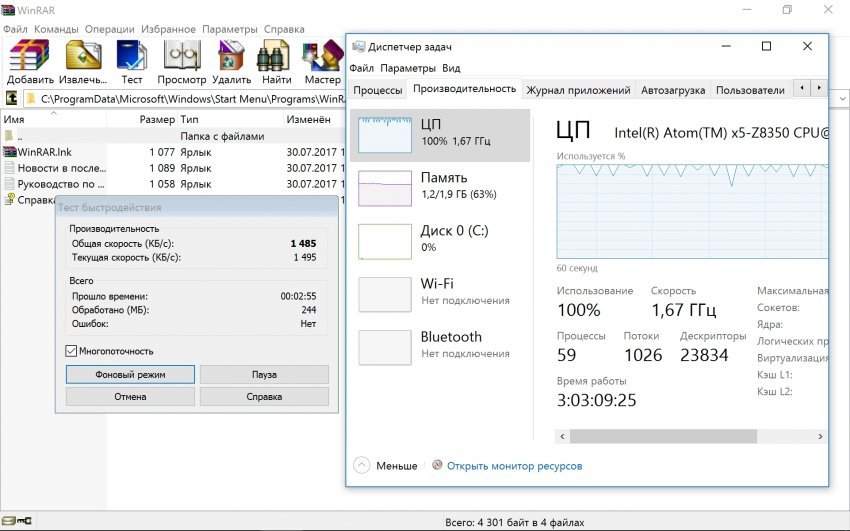Viewport: 850px width, 531px height.
Task: Click the Фоновый режим button
Action: 130,374
